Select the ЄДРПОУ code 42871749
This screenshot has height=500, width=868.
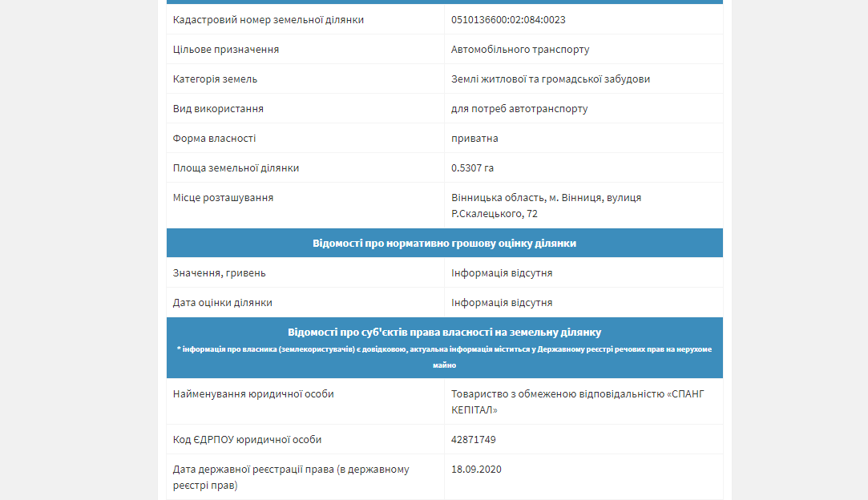tap(474, 440)
